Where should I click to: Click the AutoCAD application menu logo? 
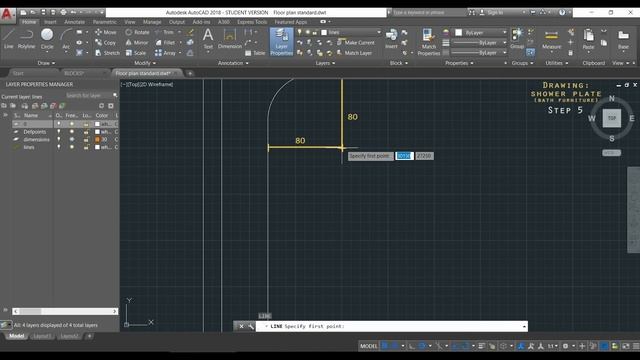click(x=7, y=15)
